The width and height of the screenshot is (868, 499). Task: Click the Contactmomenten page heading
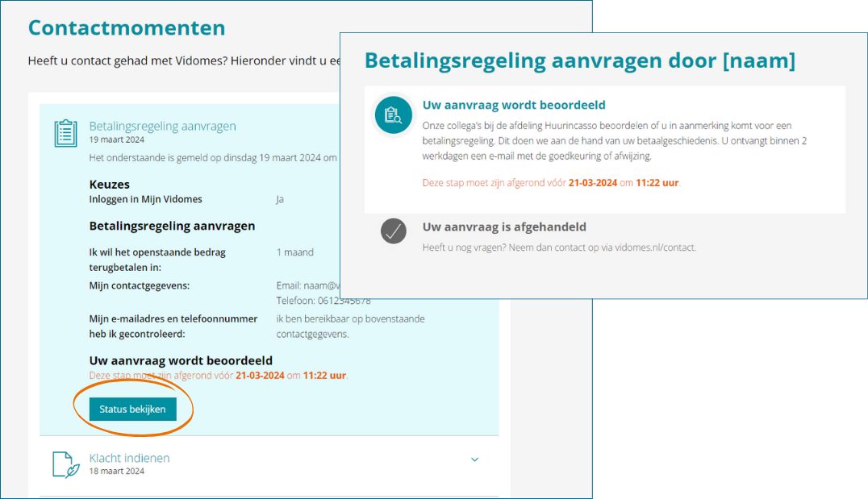[127, 27]
